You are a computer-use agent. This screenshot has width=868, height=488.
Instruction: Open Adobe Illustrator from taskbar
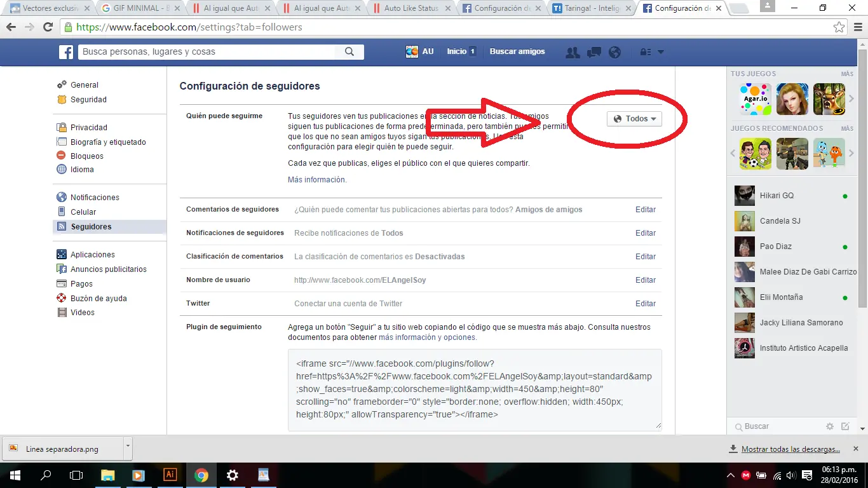(170, 475)
